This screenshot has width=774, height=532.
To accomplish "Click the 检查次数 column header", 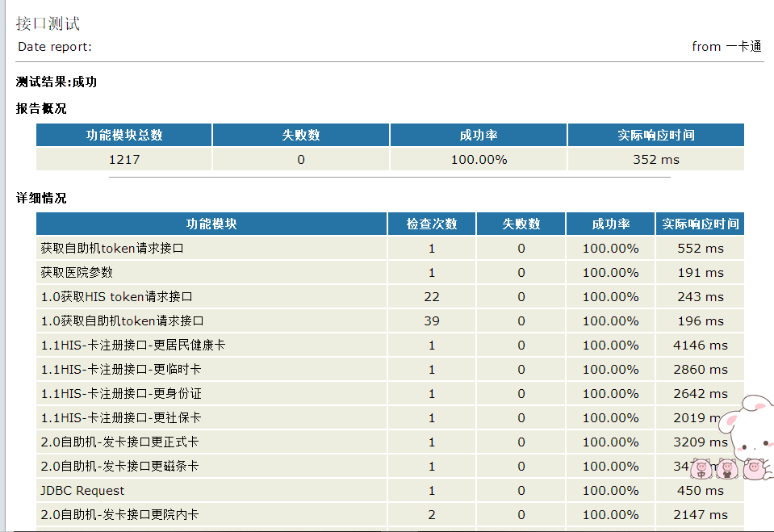I will click(x=432, y=224).
